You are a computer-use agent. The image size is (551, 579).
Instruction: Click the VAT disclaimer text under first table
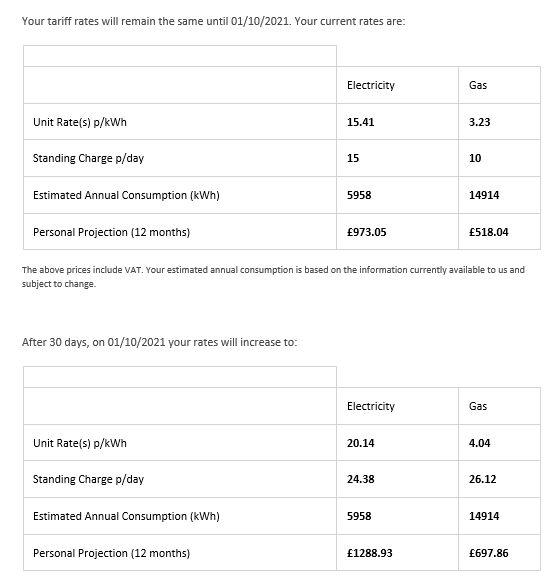pyautogui.click(x=273, y=277)
